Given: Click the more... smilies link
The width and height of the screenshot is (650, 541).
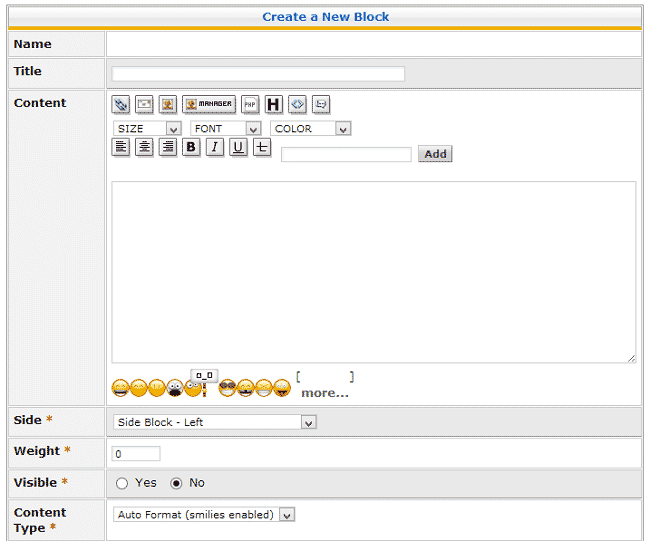Looking at the screenshot, I should (325, 393).
